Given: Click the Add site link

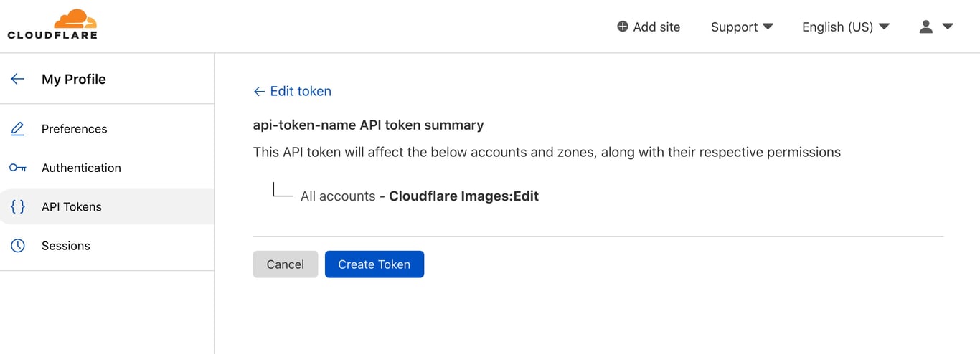Looking at the screenshot, I should click(x=656, y=27).
